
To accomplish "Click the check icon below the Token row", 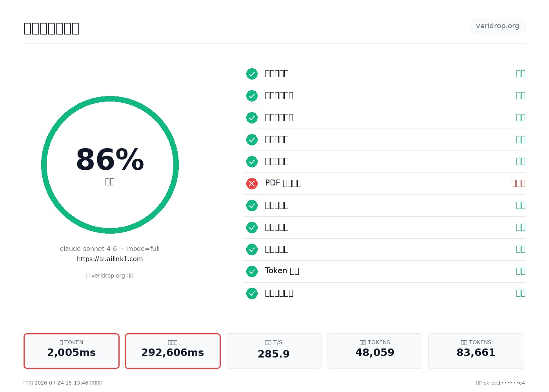I will (252, 293).
